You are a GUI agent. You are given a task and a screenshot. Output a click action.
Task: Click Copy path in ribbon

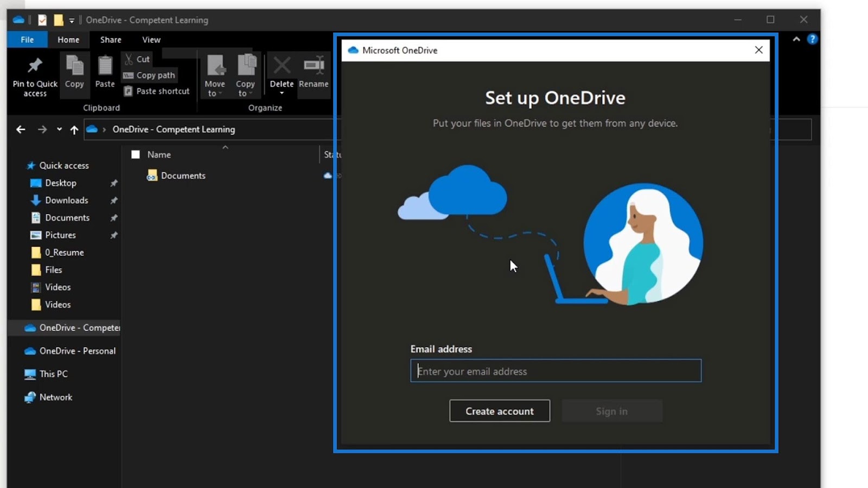[149, 75]
